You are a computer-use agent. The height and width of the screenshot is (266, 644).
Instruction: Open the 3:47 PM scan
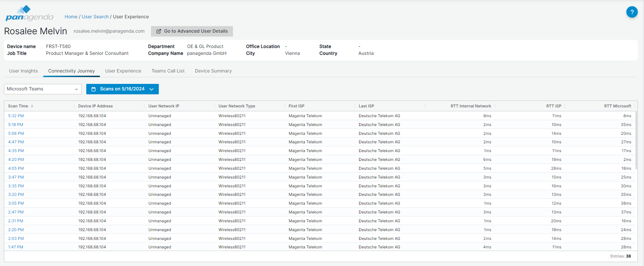point(16,177)
